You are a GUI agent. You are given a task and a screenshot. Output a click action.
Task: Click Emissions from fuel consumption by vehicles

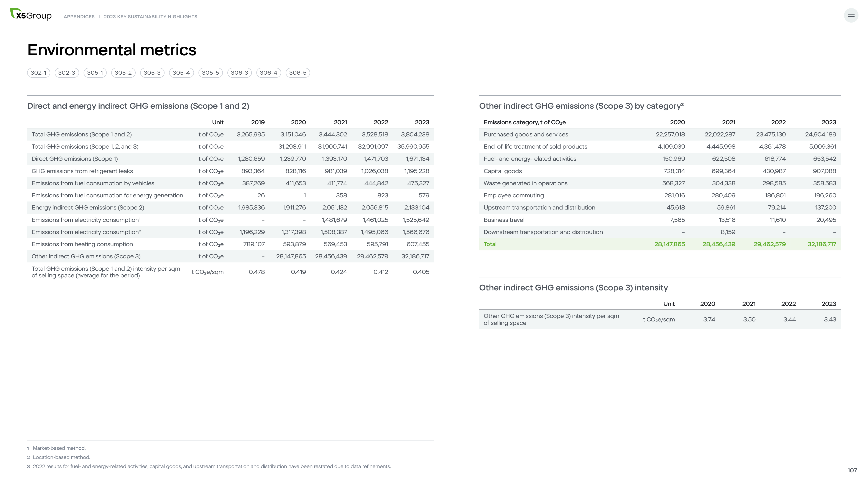click(x=93, y=183)
